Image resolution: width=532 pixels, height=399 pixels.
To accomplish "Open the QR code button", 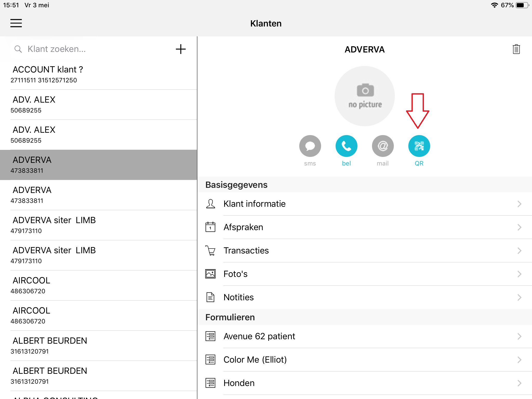I will coord(419,146).
